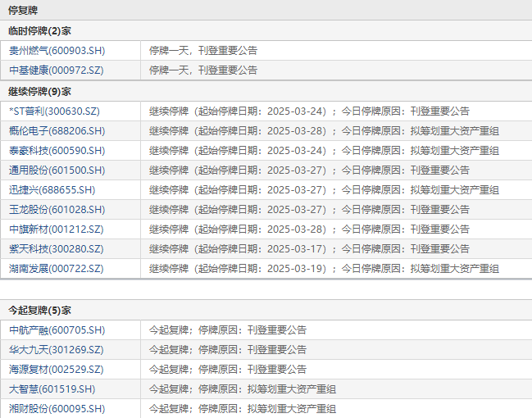
Task: Click the 停复牌 section title
Action: [x=23, y=10]
